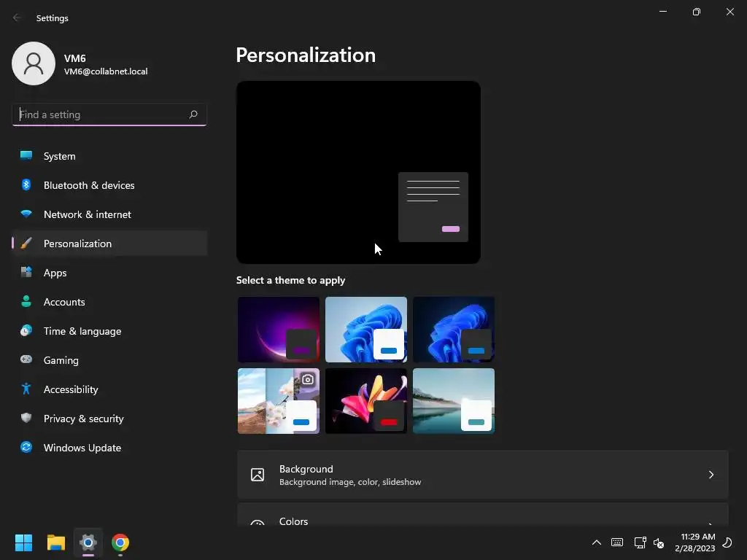Apply the calm lake landscape theme
747x560 pixels.
click(x=454, y=401)
